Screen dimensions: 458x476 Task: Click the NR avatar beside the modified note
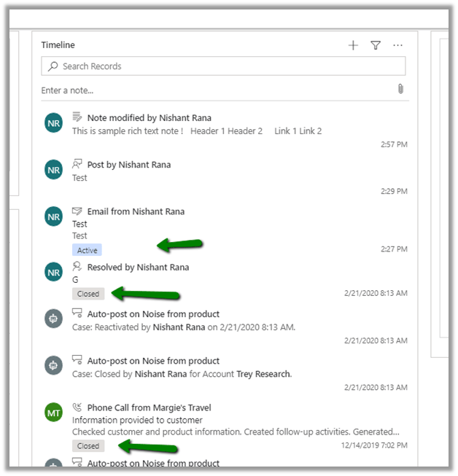click(x=53, y=123)
